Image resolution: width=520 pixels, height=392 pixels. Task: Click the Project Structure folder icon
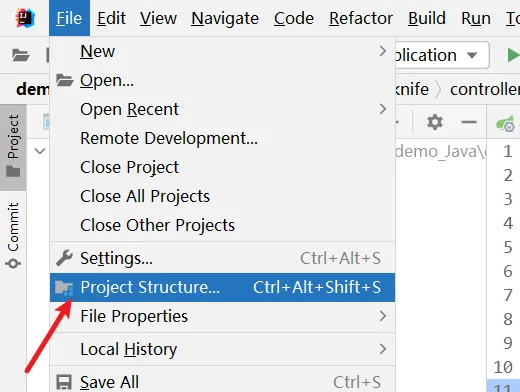64,288
